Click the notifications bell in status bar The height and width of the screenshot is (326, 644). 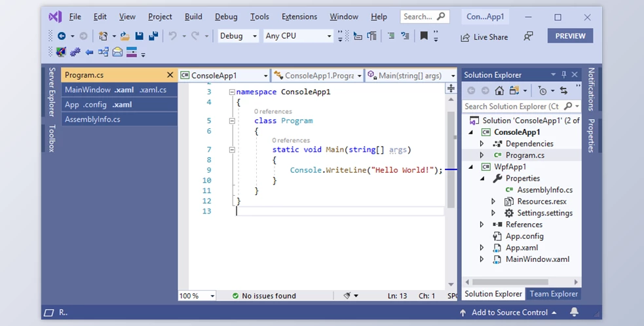[x=574, y=312]
